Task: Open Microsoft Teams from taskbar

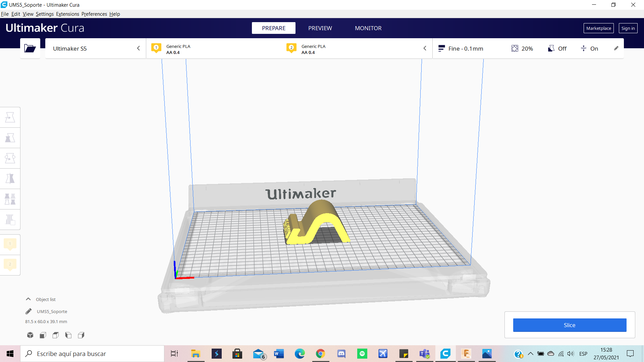Action: pyautogui.click(x=424, y=354)
